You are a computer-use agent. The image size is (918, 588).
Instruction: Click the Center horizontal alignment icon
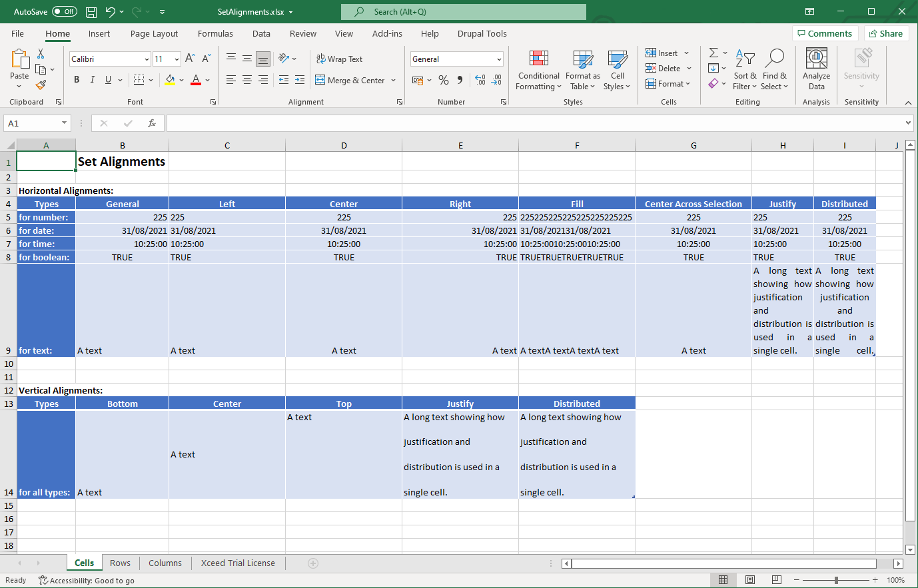tap(247, 80)
